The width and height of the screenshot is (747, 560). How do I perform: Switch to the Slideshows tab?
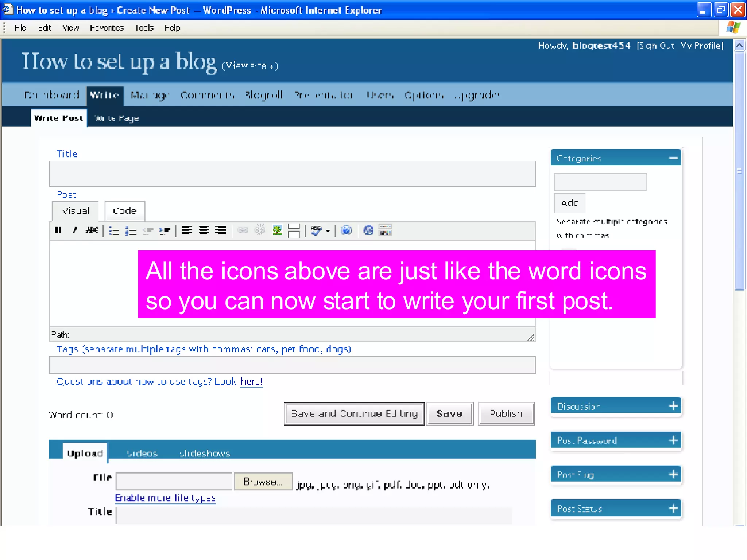coord(205,453)
